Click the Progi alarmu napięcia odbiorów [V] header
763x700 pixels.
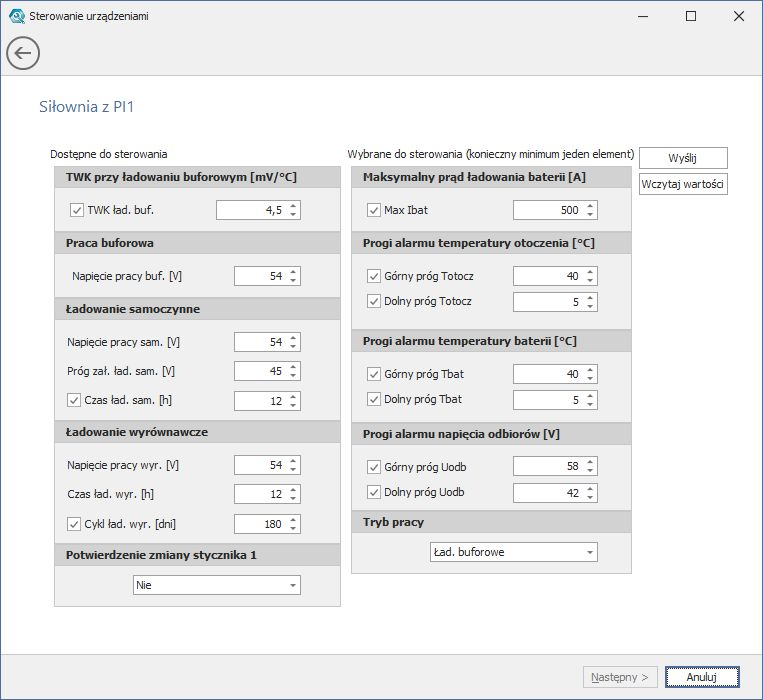click(491, 434)
